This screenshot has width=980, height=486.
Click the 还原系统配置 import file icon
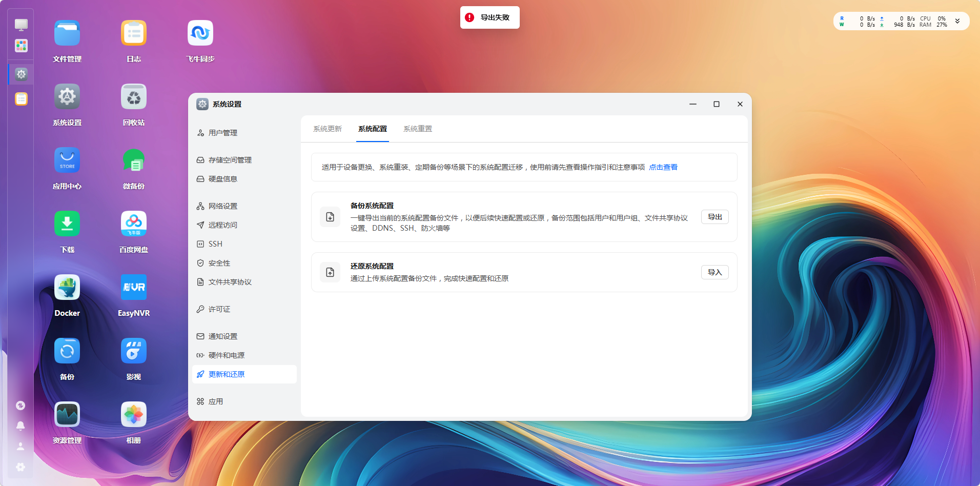click(330, 272)
